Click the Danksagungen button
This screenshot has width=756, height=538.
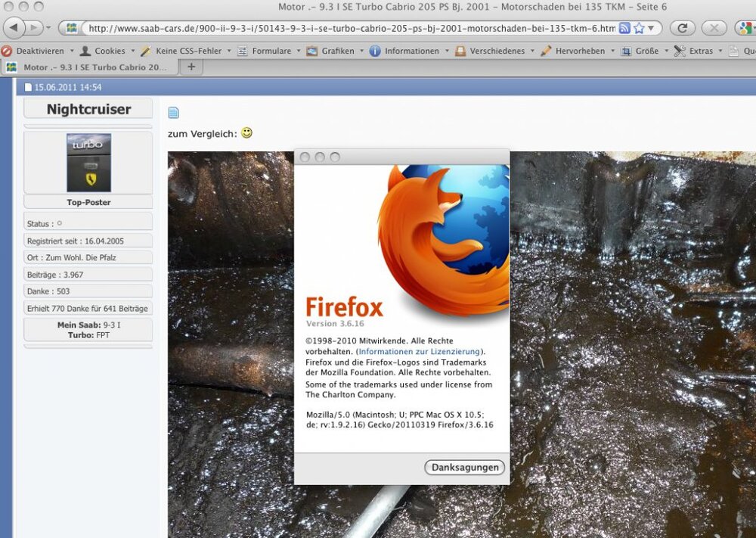(x=465, y=467)
